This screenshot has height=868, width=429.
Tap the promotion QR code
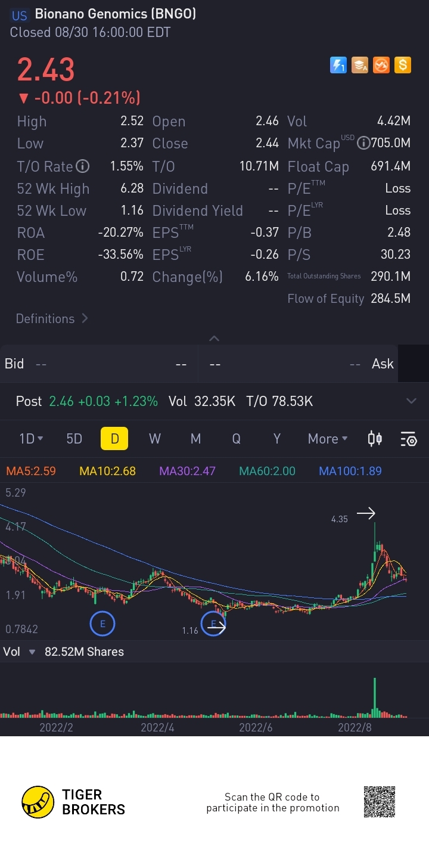click(380, 802)
